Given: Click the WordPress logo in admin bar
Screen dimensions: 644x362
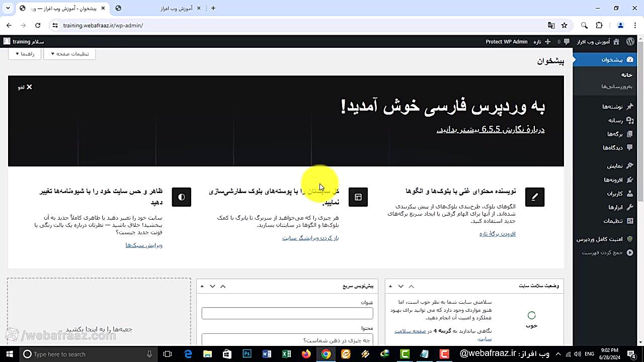Looking at the screenshot, I should [x=630, y=42].
